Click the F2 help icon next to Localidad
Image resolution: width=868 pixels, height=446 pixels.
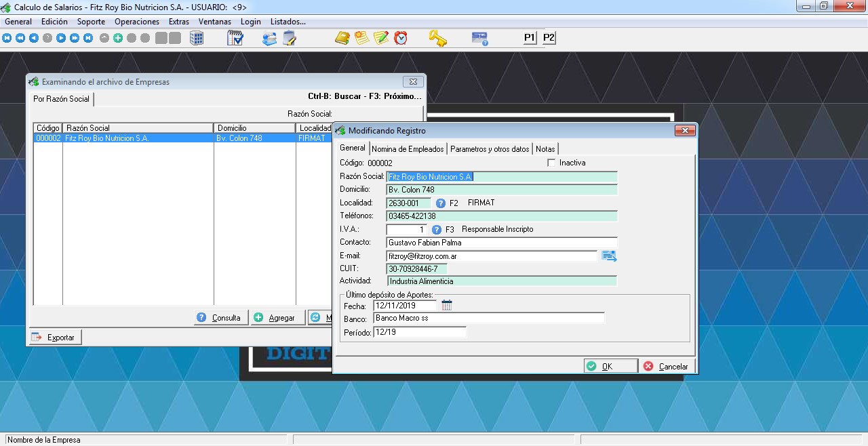pos(441,203)
